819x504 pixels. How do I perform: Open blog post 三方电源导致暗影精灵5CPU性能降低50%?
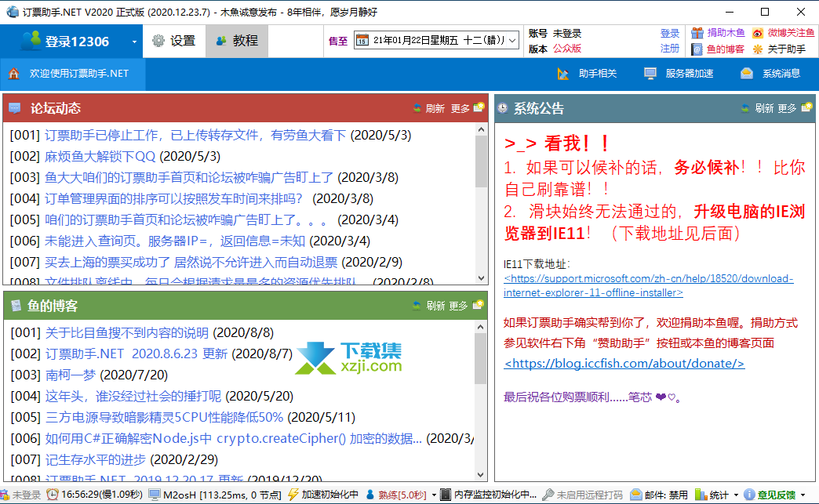(165, 418)
